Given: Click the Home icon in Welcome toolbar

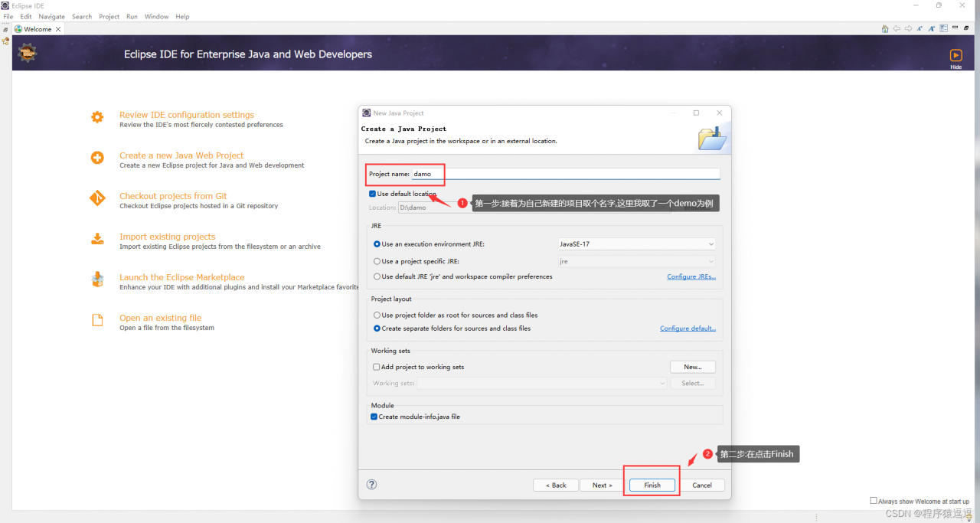Looking at the screenshot, I should click(x=885, y=28).
